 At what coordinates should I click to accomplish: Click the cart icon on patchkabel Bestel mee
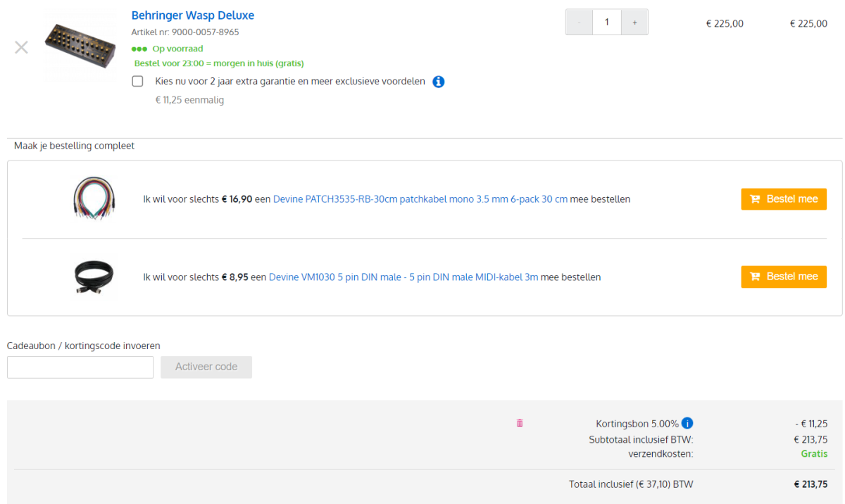click(x=755, y=199)
